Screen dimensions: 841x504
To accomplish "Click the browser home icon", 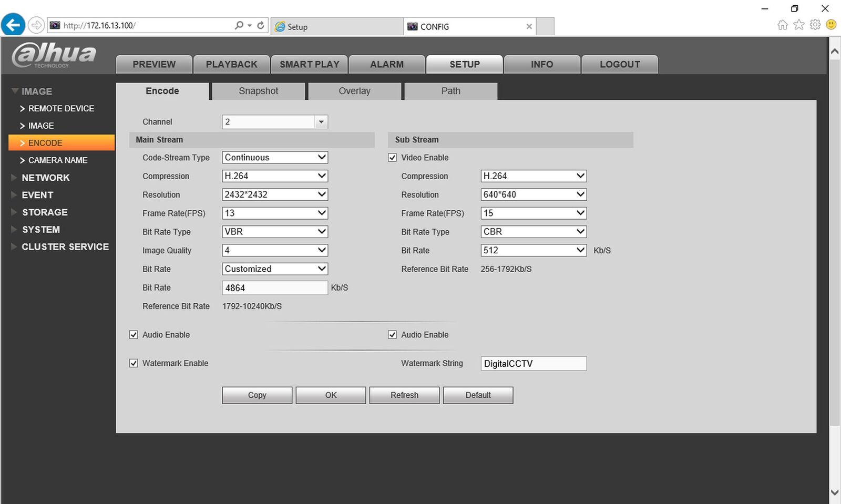I will pyautogui.click(x=782, y=25).
